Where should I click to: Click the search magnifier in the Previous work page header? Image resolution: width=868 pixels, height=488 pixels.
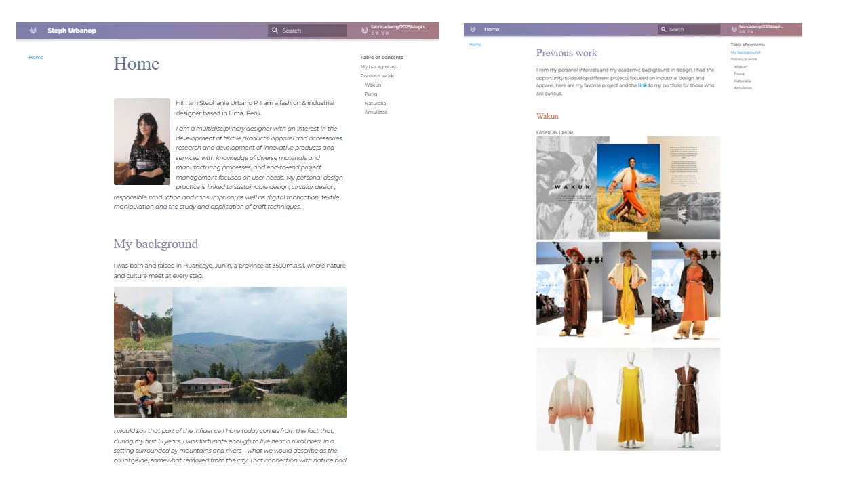coord(664,29)
